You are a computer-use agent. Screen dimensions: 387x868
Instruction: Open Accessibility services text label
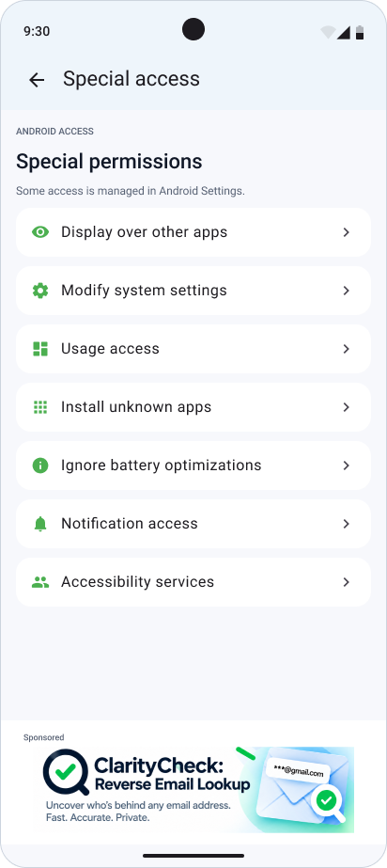[x=138, y=582]
